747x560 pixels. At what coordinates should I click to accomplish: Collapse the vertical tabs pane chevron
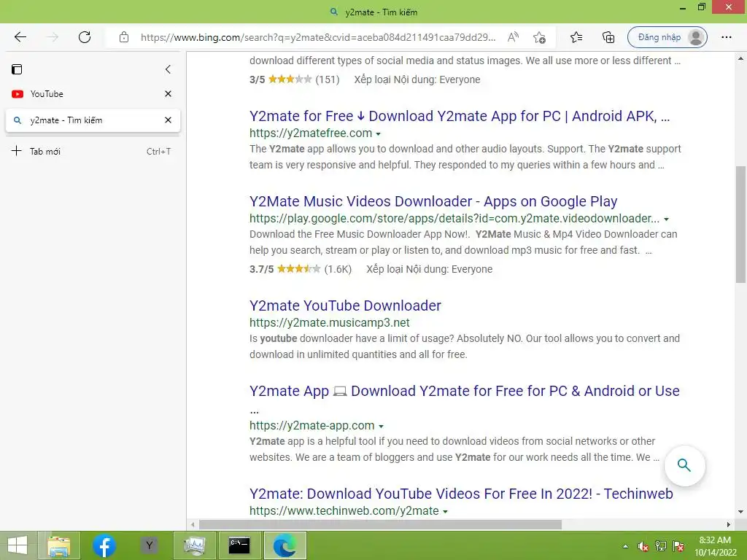pyautogui.click(x=168, y=69)
